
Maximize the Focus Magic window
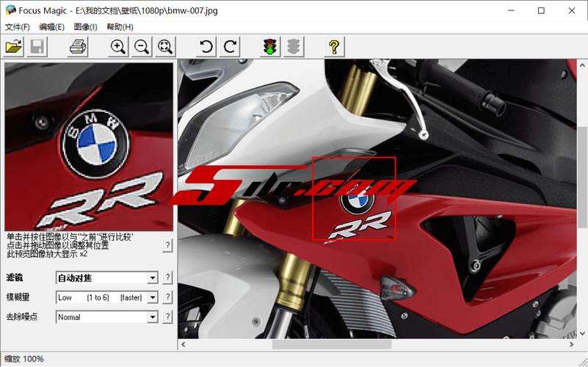[x=541, y=10]
